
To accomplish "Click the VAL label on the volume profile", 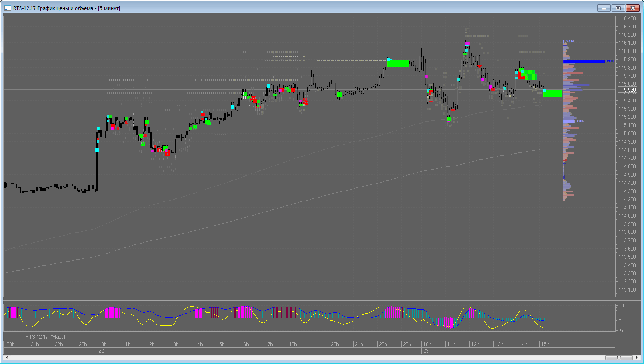I will (x=580, y=121).
